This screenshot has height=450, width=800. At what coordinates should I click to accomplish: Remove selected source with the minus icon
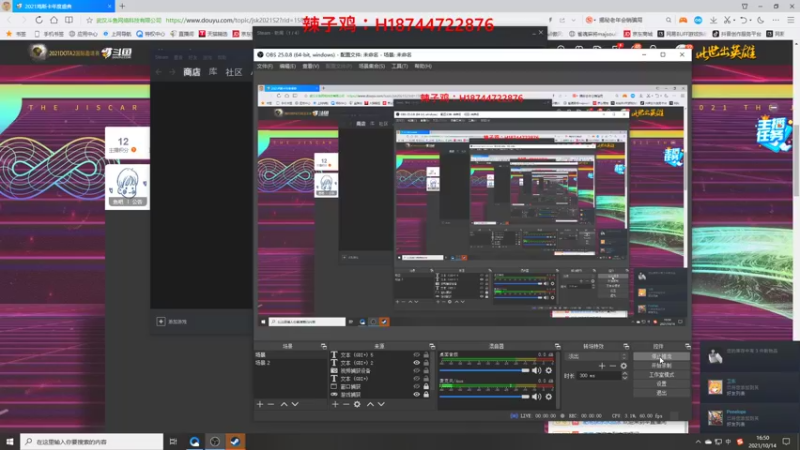tap(346, 404)
